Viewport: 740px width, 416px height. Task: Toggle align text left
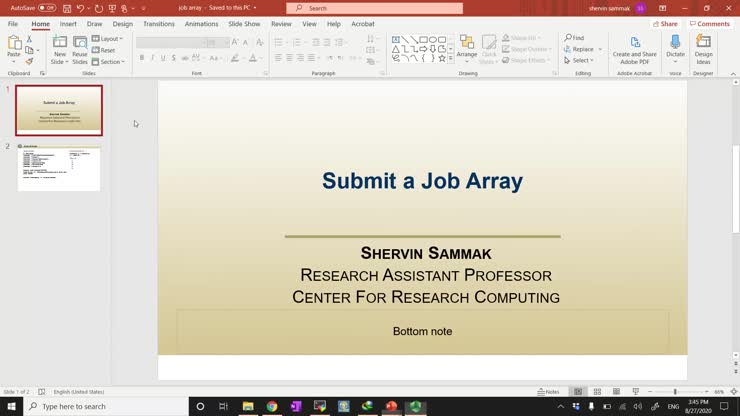[278, 58]
